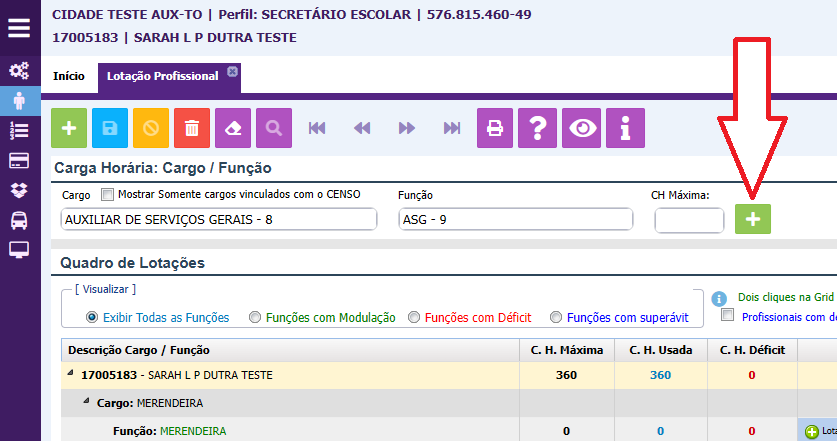Open the hamburger menu in sidebar

[x=19, y=27]
